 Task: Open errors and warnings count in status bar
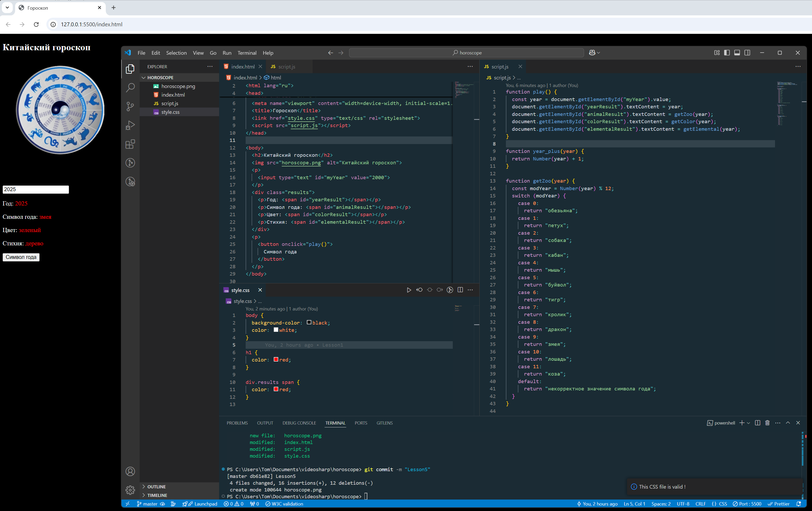point(233,504)
